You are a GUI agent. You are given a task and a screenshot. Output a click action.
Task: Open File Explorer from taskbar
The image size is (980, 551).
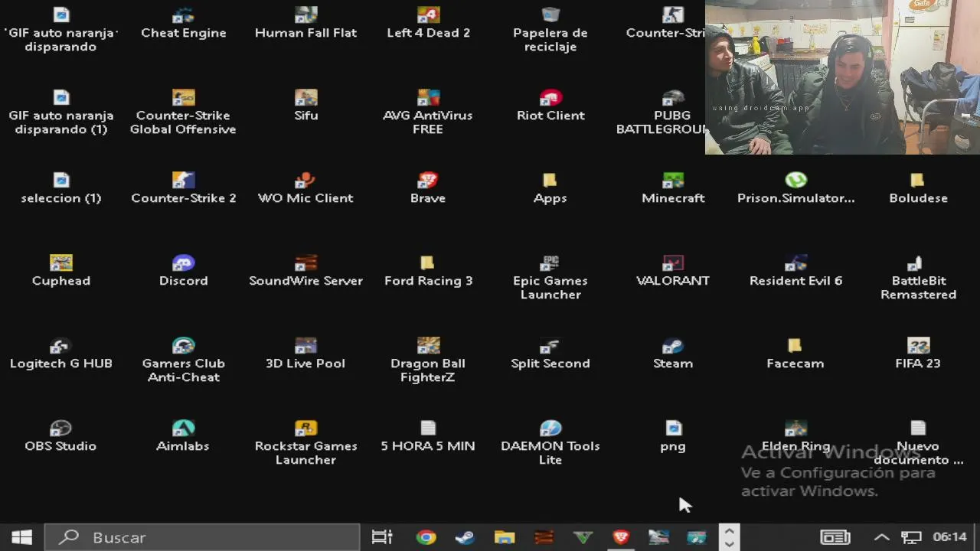[x=505, y=537]
